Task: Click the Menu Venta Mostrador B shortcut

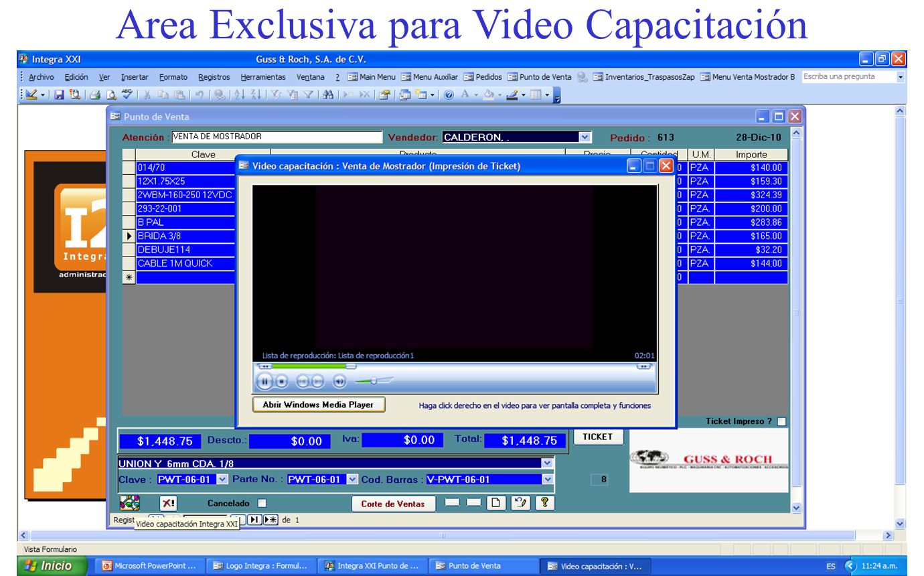Action: [x=748, y=77]
